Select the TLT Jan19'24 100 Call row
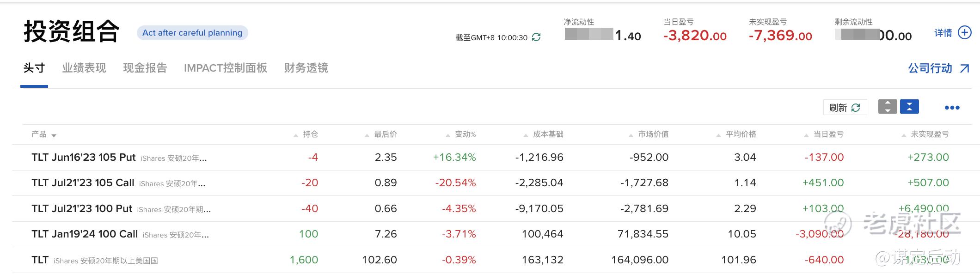The image size is (980, 280). coord(85,234)
